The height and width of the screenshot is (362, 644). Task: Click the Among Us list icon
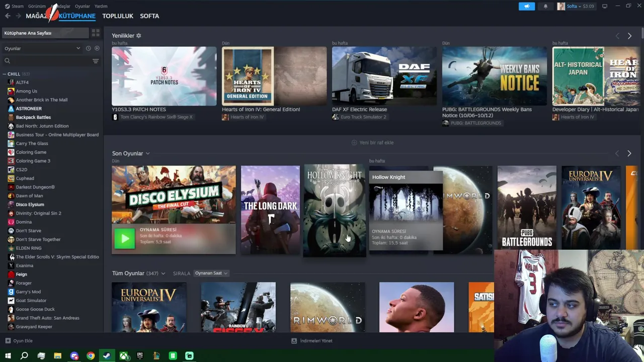[x=11, y=91]
